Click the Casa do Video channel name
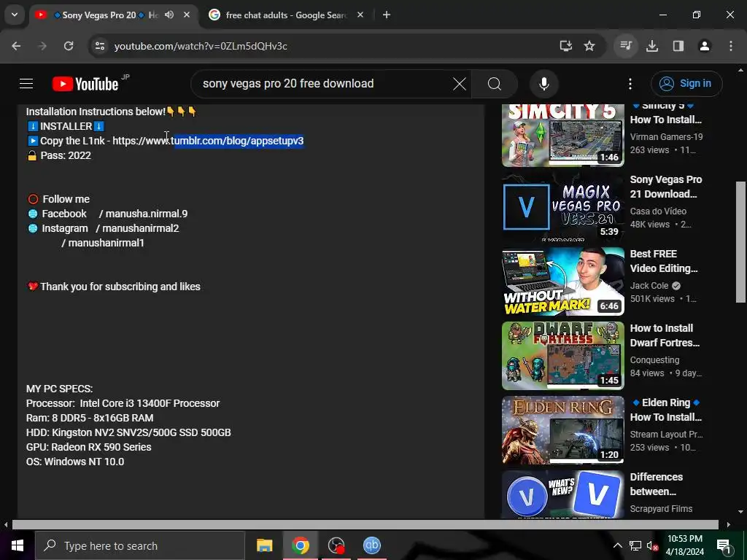747x560 pixels. tap(658, 211)
